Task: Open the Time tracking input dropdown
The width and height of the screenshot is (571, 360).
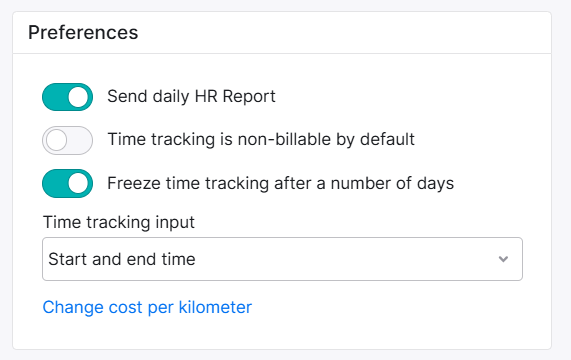Action: pyautogui.click(x=282, y=259)
